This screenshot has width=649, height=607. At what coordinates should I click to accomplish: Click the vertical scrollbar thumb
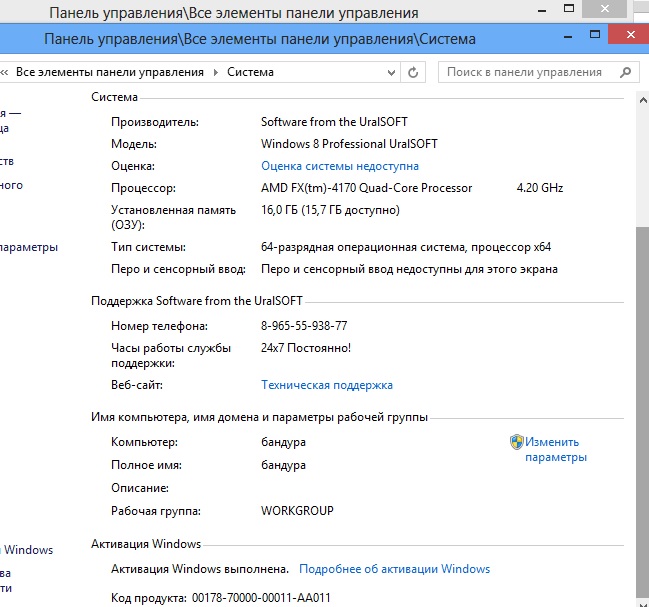[641, 400]
